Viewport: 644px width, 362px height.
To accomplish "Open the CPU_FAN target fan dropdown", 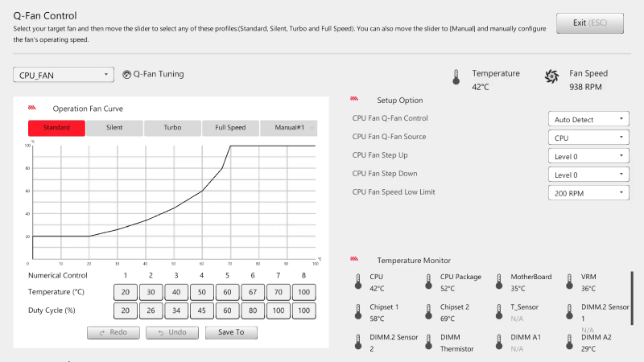I will (63, 75).
